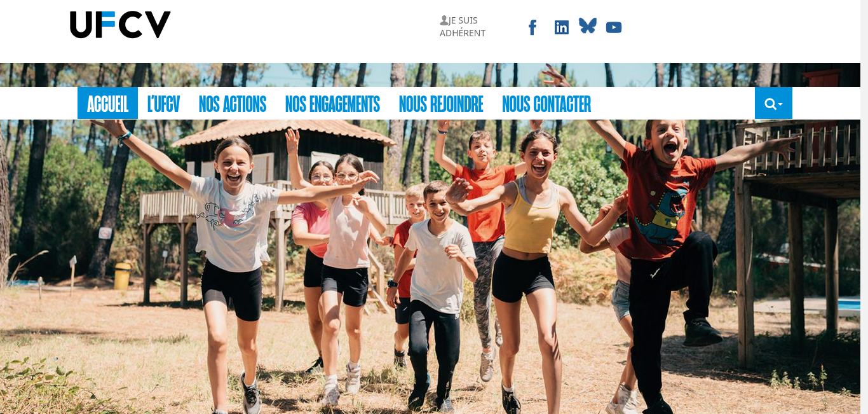
Task: Open the LinkedIn social icon
Action: coord(562,27)
